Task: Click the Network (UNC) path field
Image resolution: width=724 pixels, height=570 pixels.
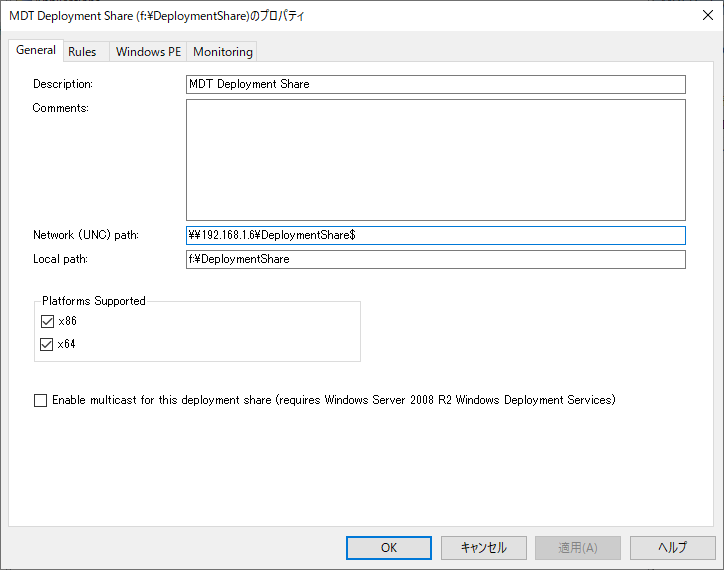Action: [x=435, y=235]
